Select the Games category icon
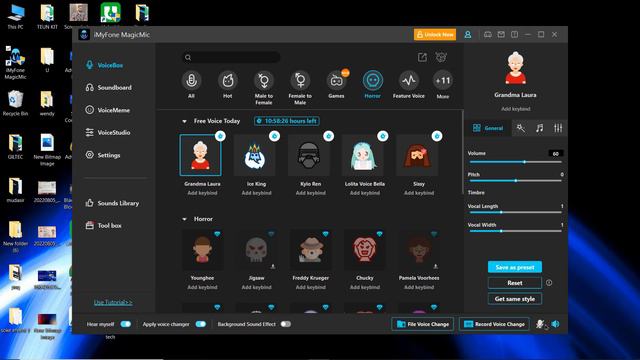This screenshot has height=360, width=640. coord(336,81)
